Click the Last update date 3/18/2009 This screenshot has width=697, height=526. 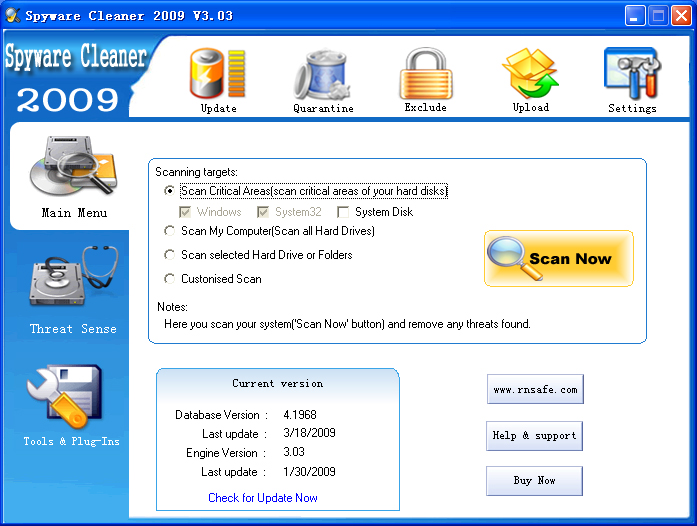coord(309,433)
